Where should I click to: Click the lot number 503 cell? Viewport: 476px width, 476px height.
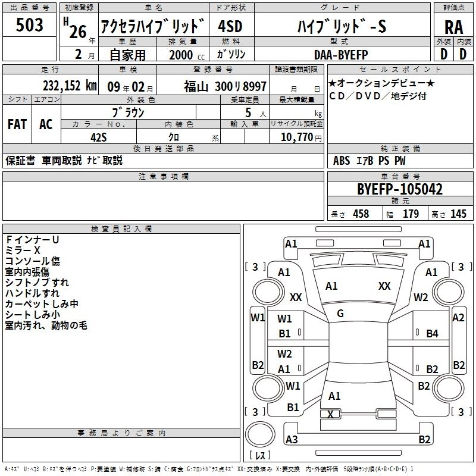29,24
